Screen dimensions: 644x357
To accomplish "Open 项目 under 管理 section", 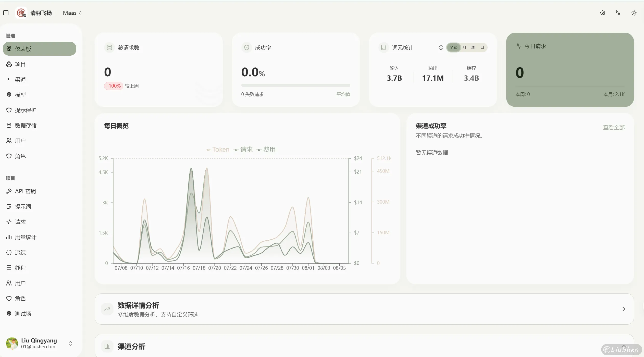I will 40,64.
